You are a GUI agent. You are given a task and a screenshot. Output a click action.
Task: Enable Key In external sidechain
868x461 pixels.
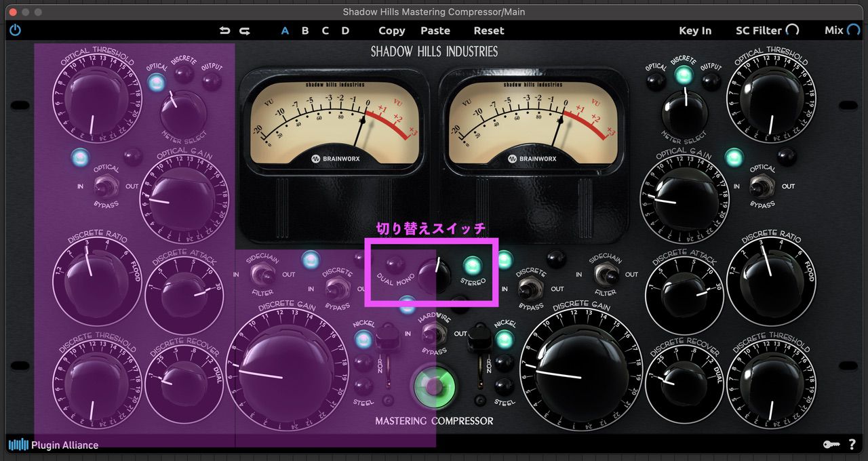(x=695, y=31)
